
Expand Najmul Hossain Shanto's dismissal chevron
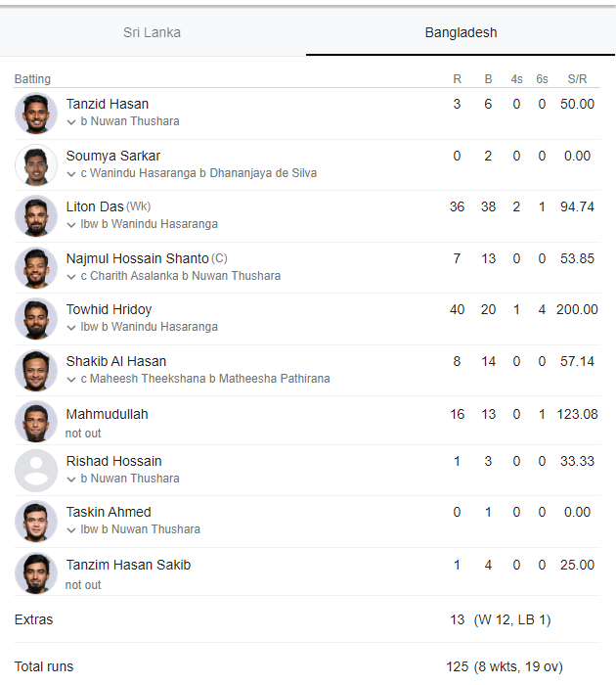tap(71, 277)
